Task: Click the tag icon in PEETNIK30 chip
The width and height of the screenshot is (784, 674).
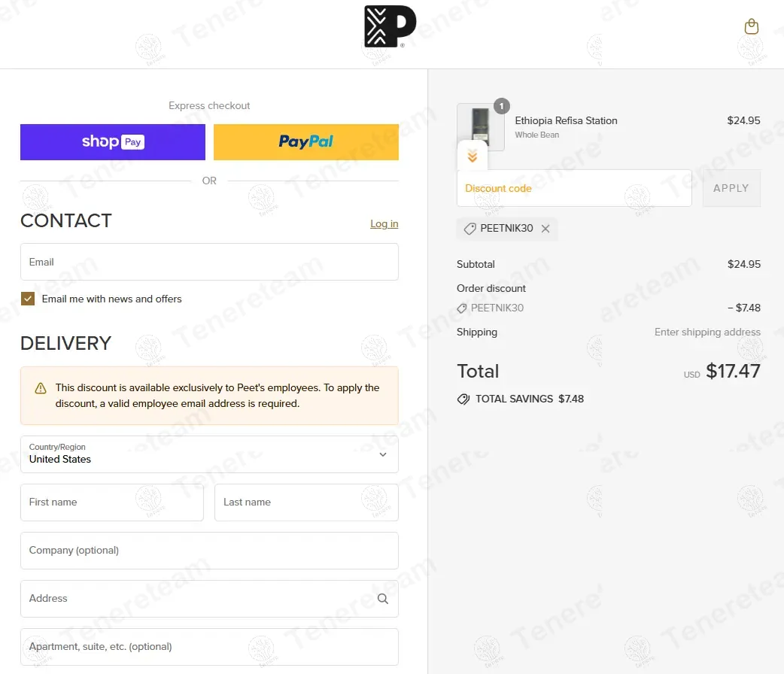Action: [x=469, y=229]
